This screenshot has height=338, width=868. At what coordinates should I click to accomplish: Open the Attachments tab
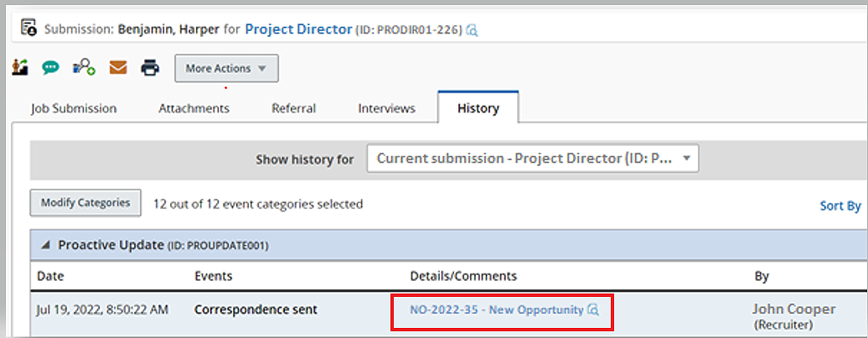tap(194, 108)
